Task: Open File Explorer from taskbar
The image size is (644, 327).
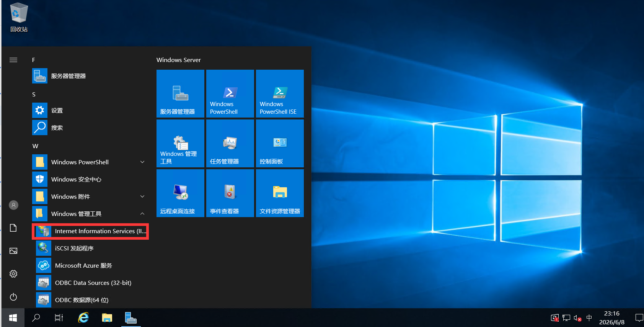Action: pyautogui.click(x=107, y=318)
